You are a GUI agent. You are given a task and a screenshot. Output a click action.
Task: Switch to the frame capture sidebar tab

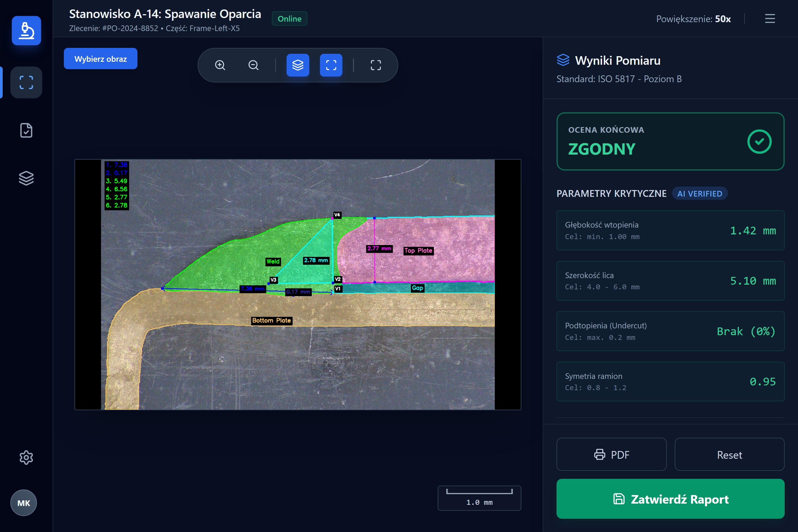click(26, 82)
